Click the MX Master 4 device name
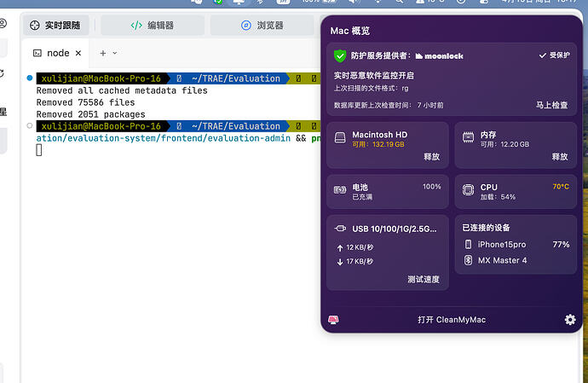Viewport: 588px width, 383px height. (502, 260)
